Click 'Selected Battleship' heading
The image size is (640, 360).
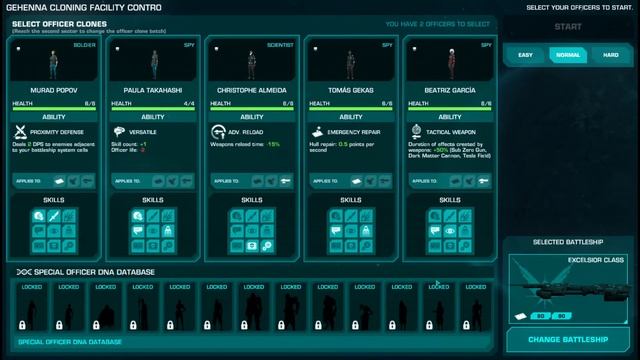pyautogui.click(x=568, y=242)
